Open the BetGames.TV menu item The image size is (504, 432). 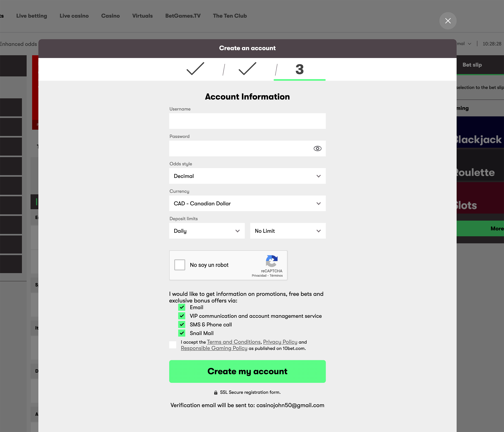183,16
